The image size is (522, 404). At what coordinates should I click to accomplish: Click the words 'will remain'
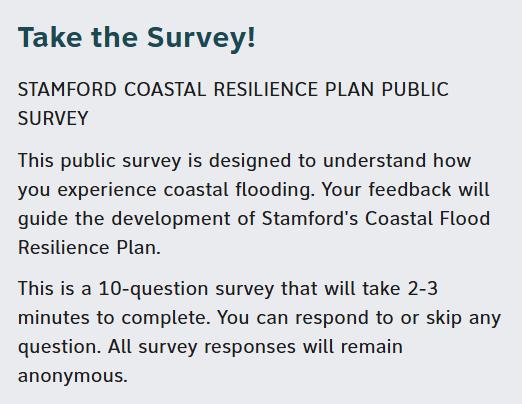[353, 347]
